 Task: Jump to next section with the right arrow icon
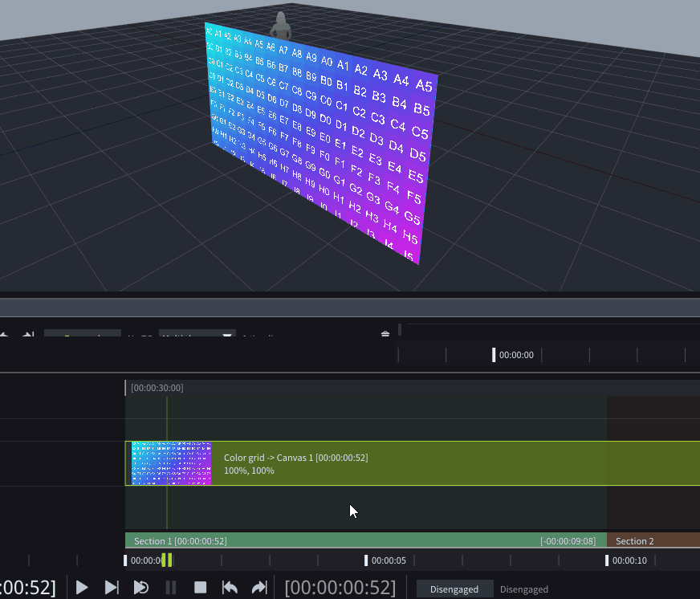tap(258, 588)
